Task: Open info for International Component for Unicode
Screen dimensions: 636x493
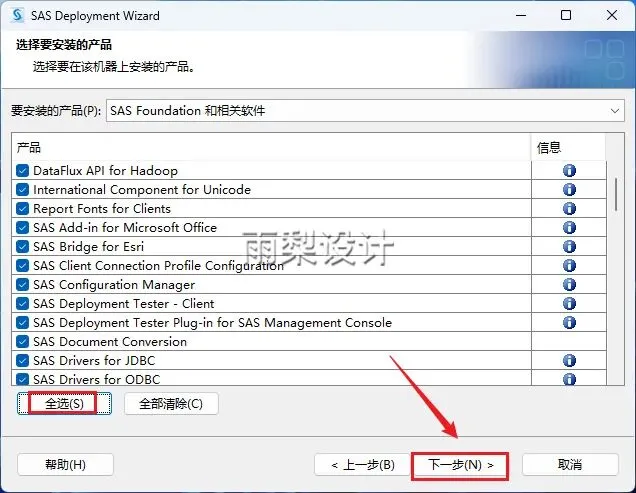Action: pos(569,189)
